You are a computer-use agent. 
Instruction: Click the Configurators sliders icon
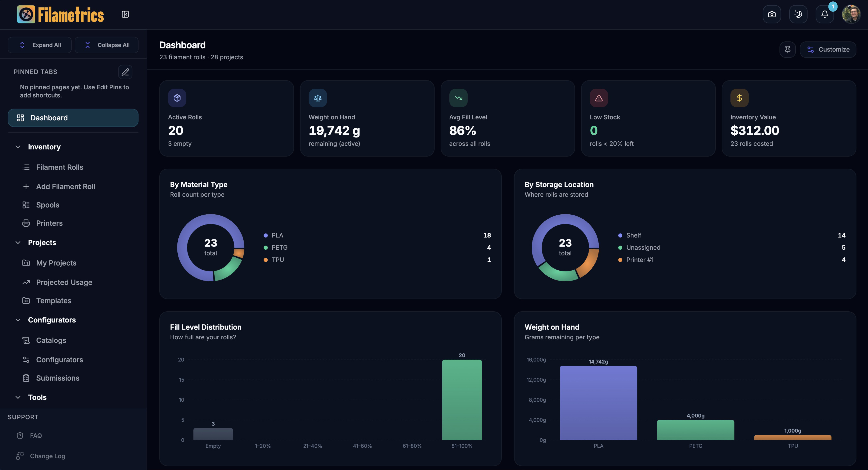click(x=26, y=360)
